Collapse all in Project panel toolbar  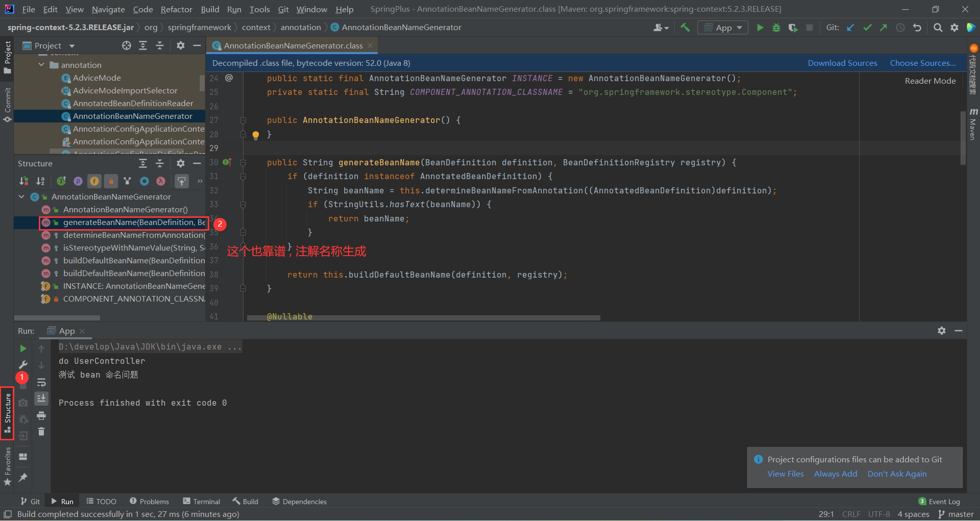pyautogui.click(x=160, y=45)
